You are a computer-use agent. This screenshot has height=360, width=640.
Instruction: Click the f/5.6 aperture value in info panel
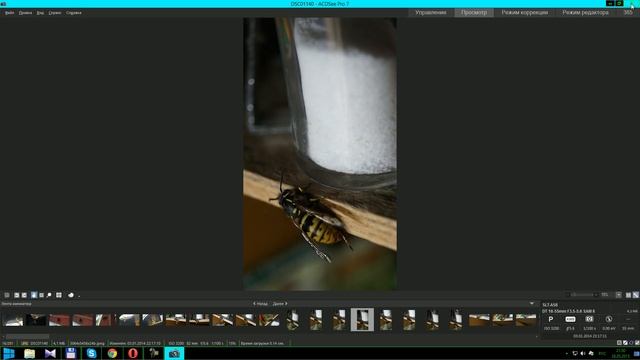[x=570, y=328]
